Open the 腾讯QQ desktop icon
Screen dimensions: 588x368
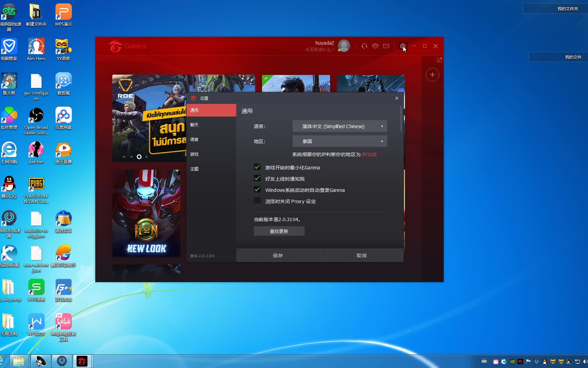tap(9, 187)
